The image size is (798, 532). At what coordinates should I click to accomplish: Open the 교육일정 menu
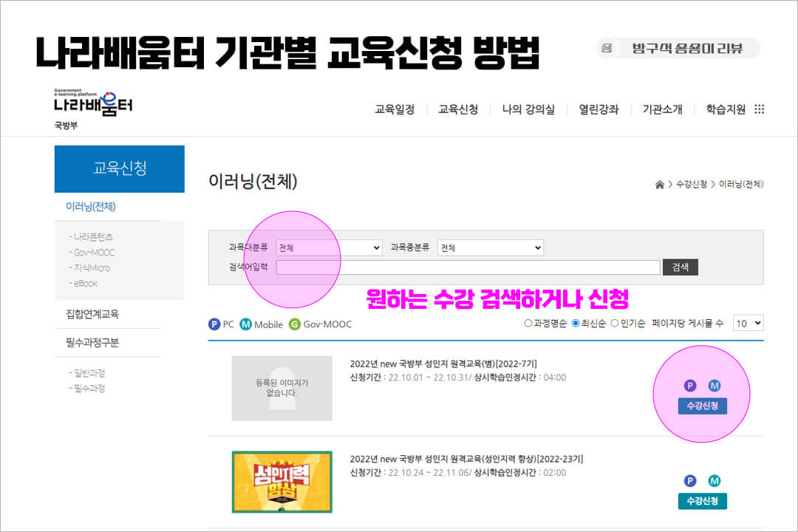click(395, 109)
